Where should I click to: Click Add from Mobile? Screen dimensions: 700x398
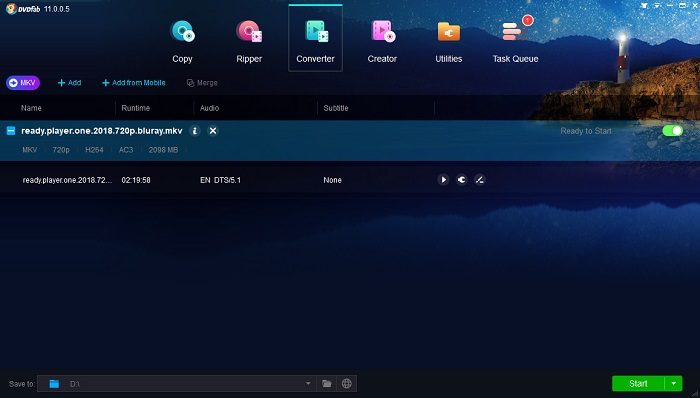[x=133, y=83]
